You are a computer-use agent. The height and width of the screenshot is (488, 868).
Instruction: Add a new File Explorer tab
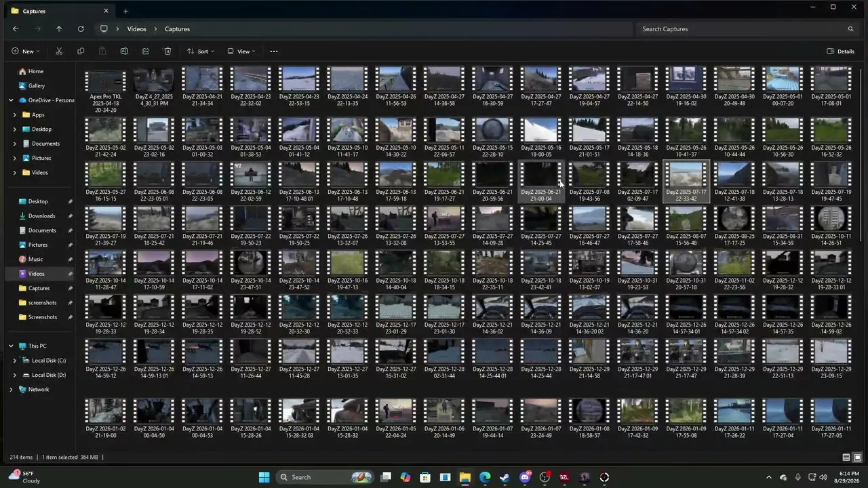pyautogui.click(x=125, y=11)
